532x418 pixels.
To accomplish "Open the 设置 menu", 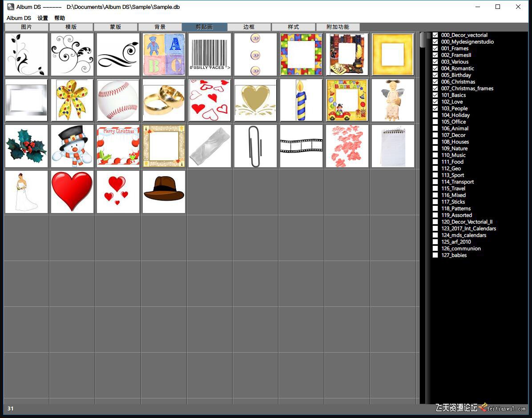I will tap(43, 18).
